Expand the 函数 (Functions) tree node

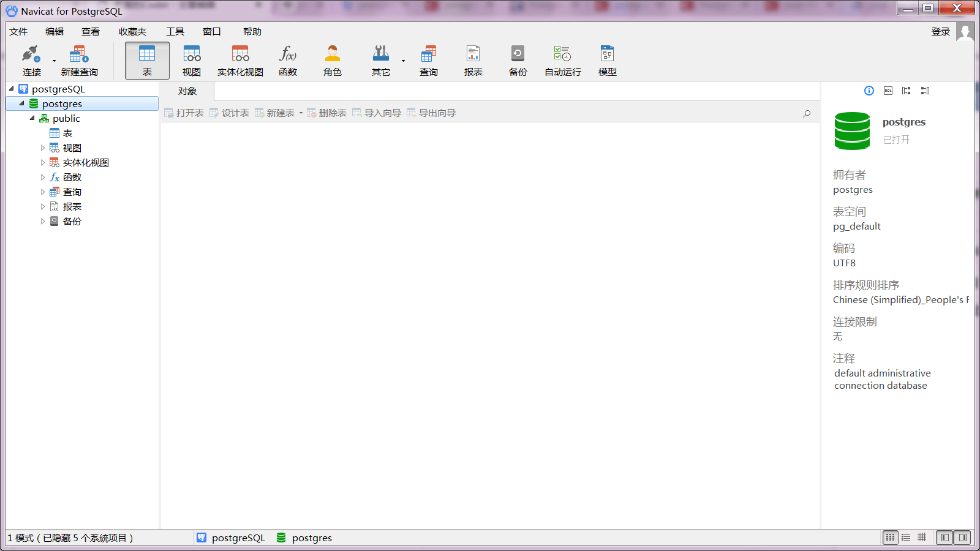pos(43,177)
